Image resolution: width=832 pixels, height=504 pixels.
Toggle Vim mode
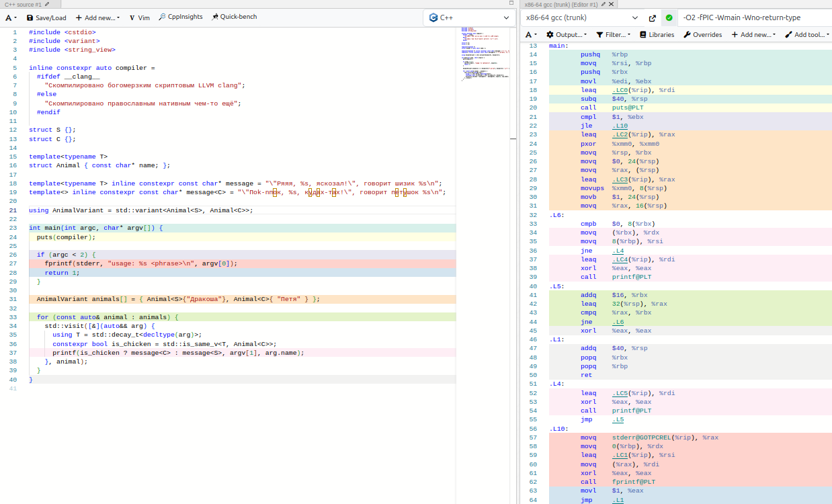pos(139,17)
